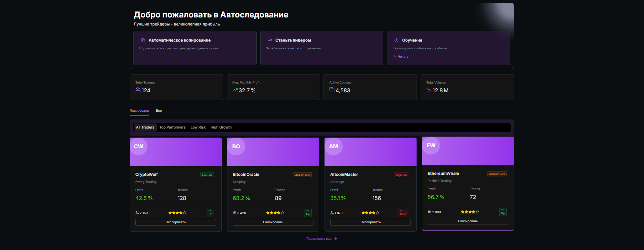644x250 pixels.
Task: Click the help icon next to Обучение
Action: coord(396,40)
